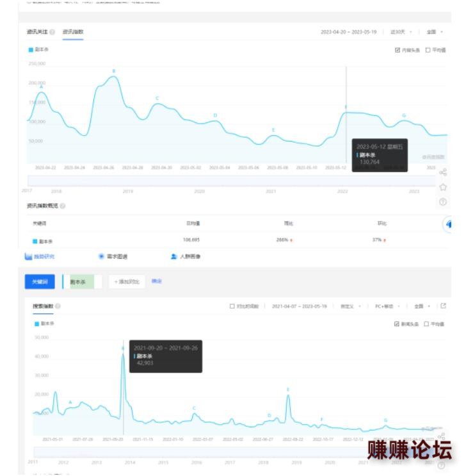
Task: Click marker D on search index chart
Action: pos(269,415)
